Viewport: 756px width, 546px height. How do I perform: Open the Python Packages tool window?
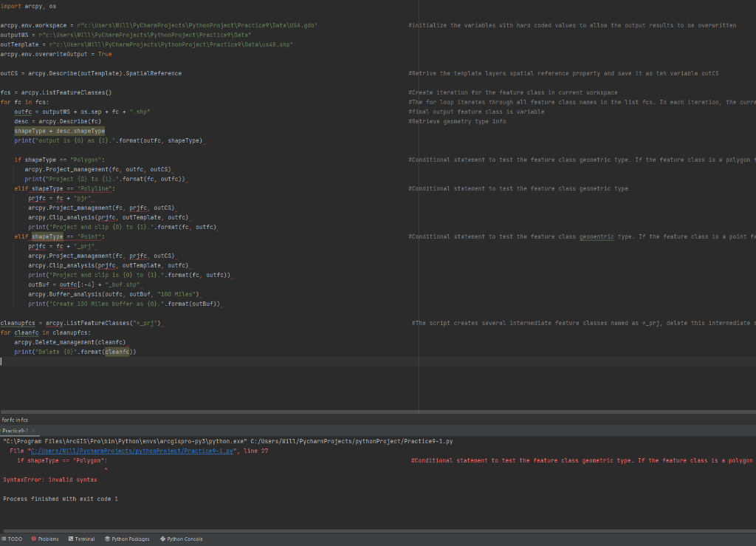click(127, 539)
